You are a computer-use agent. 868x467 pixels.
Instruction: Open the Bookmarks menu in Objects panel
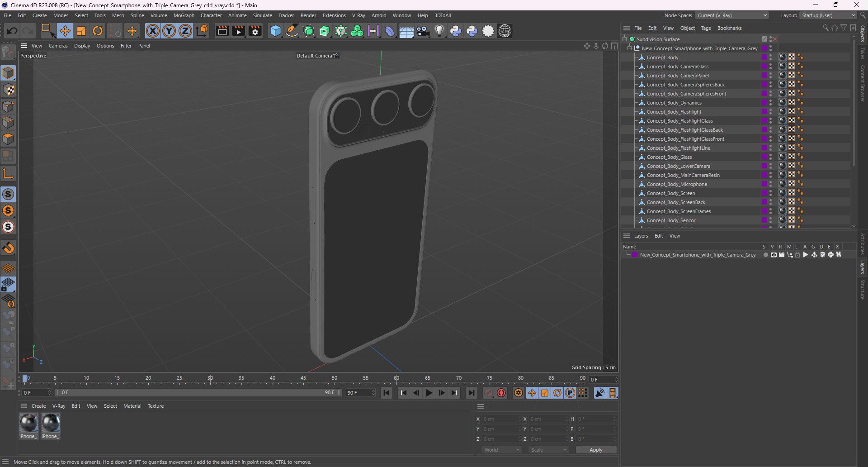[x=729, y=28]
